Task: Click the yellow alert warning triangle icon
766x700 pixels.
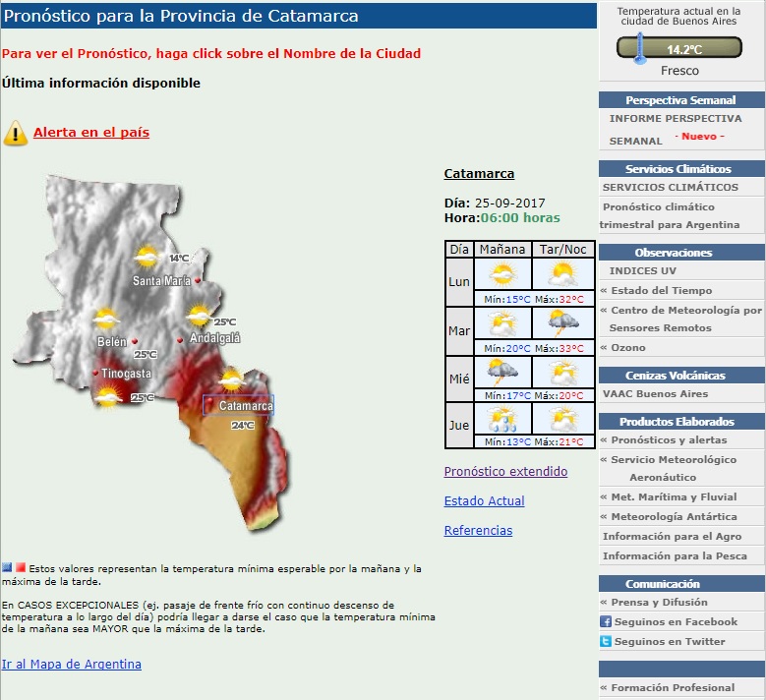Action: coord(15,133)
